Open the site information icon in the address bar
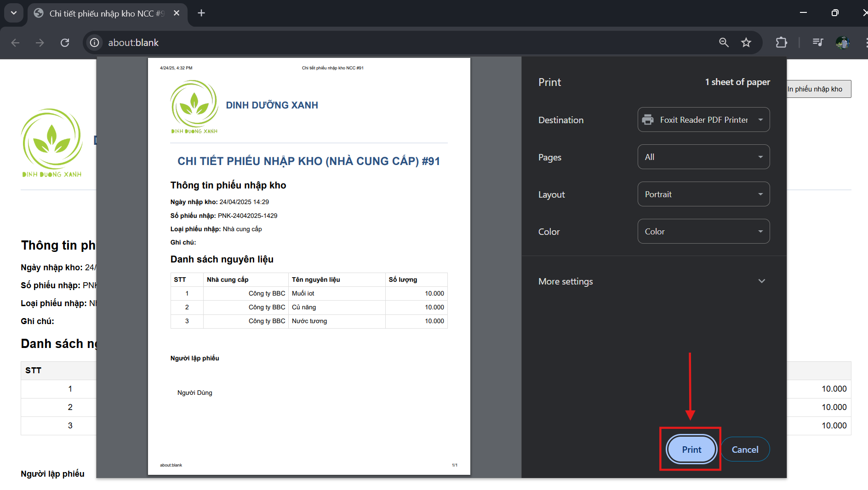Viewport: 868px width, 490px height. (94, 43)
